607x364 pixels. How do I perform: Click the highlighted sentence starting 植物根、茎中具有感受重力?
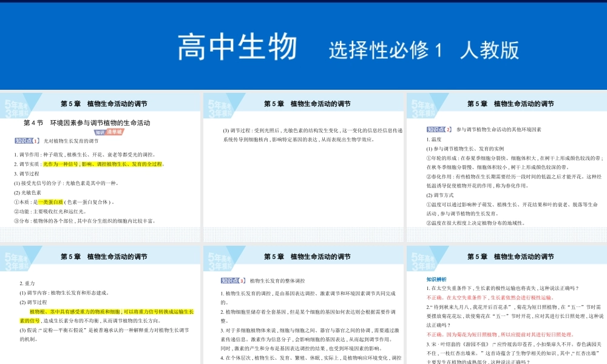click(106, 316)
